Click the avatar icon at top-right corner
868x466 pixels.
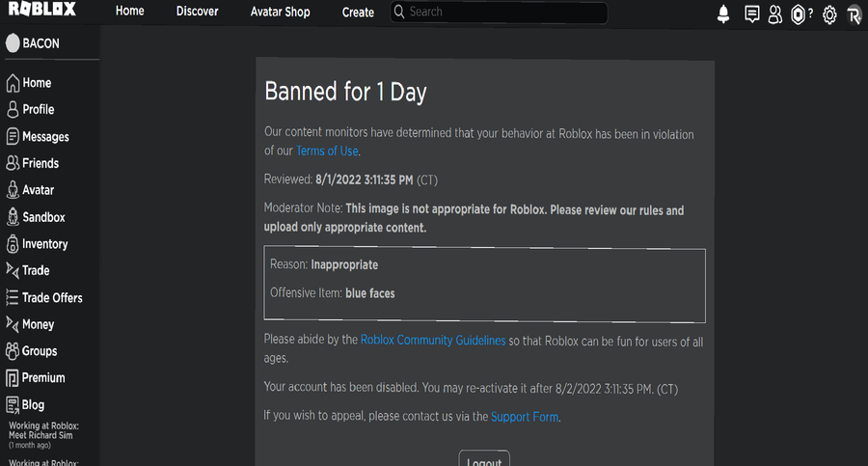tap(854, 14)
